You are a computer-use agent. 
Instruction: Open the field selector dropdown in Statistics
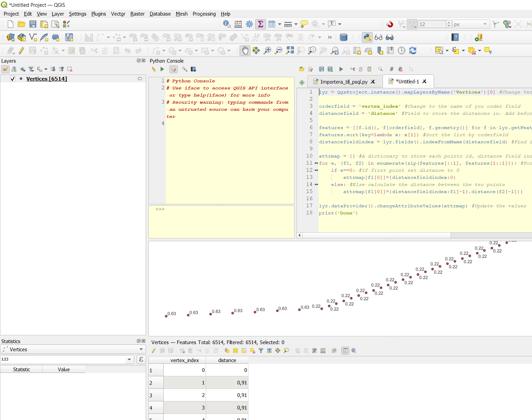click(x=129, y=359)
